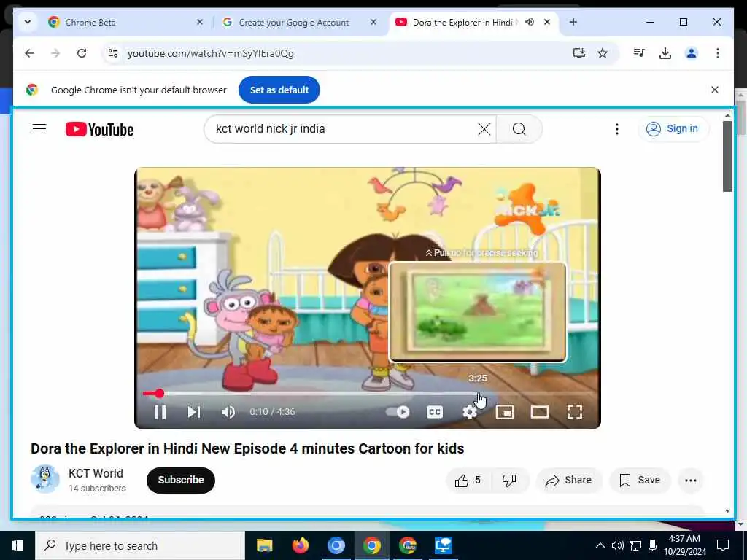
Task: Enter fullscreen mode in the player
Action: [575, 412]
